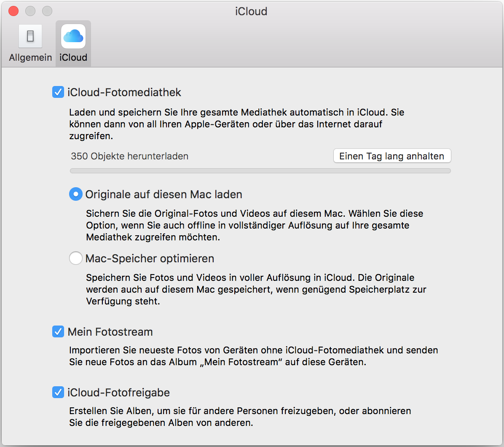This screenshot has height=447, width=504.
Task: Click the Allgemein tab label
Action: coord(30,58)
